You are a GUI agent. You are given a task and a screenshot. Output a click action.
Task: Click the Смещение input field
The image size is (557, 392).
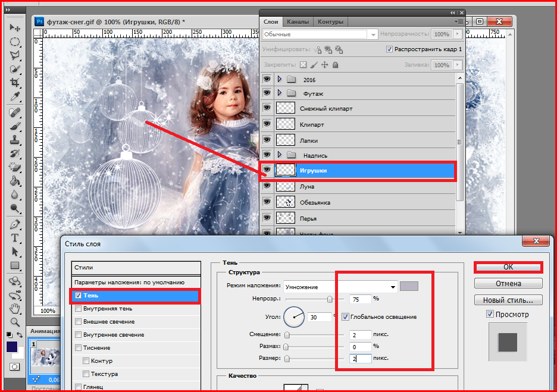point(361,334)
